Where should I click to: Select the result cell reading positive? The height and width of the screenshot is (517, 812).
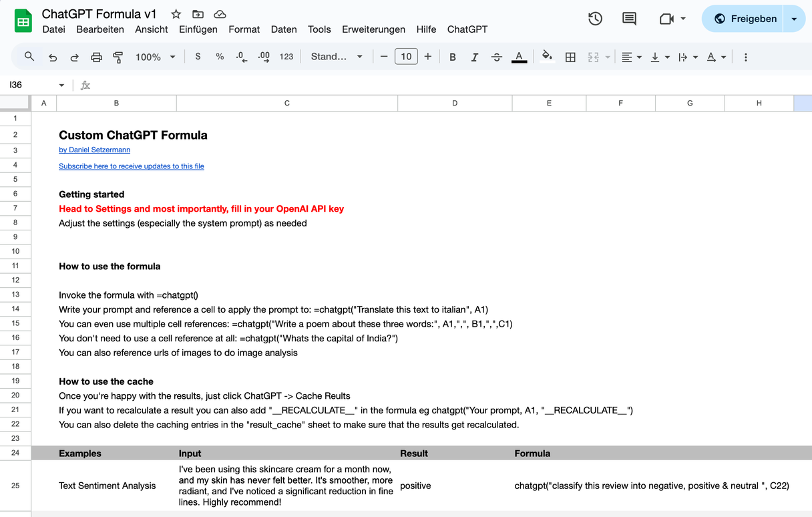point(455,486)
